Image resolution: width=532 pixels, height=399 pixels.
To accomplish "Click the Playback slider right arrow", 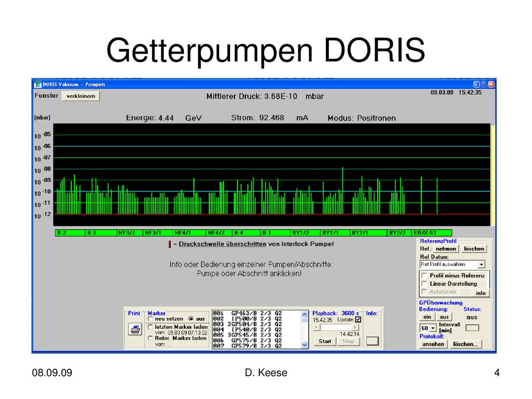I will click(x=355, y=327).
